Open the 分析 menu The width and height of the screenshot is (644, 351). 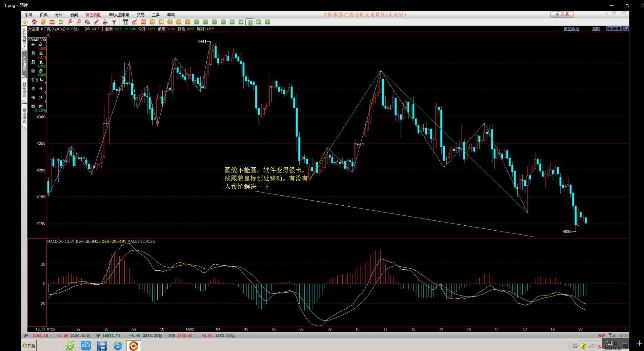pos(59,15)
